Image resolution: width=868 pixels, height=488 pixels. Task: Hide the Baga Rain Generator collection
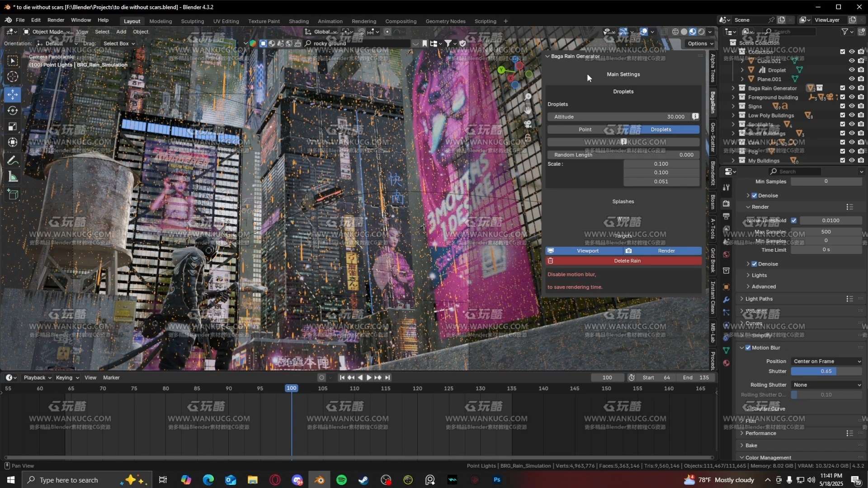coord(852,88)
